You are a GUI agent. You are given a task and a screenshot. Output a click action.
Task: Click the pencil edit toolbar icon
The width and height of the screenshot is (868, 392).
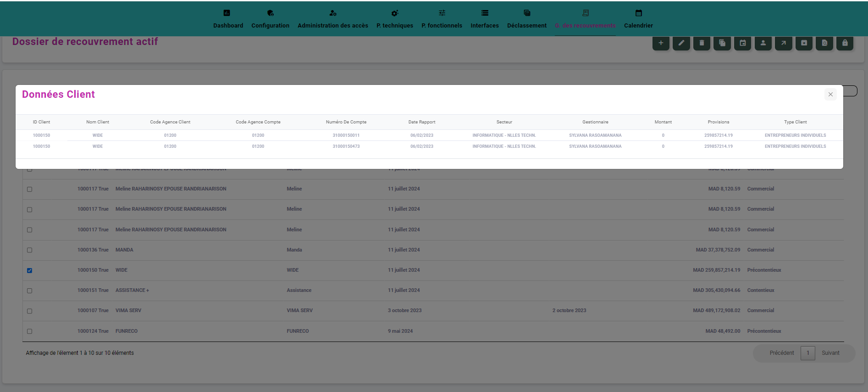pos(681,43)
